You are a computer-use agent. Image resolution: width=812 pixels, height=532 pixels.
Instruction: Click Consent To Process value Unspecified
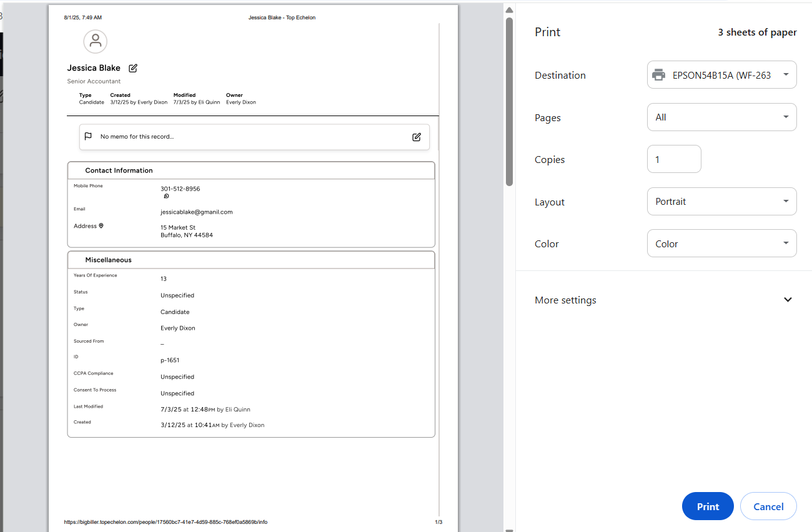click(177, 394)
